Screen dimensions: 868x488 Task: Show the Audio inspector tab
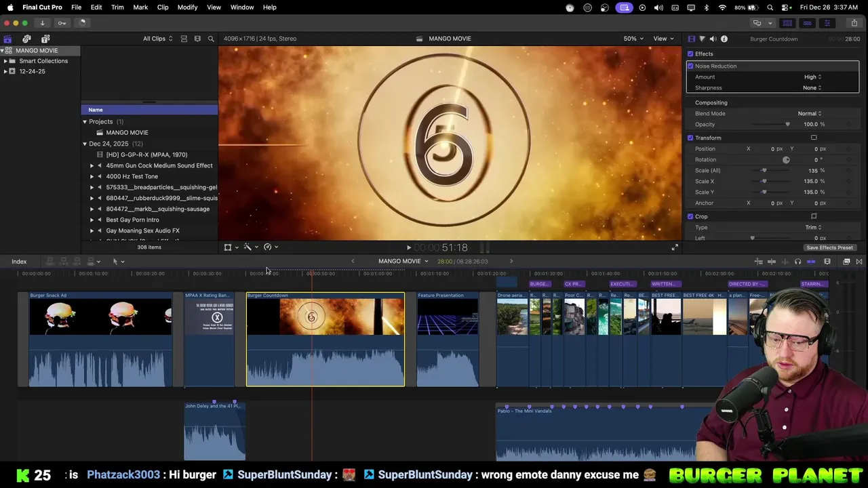(x=713, y=39)
